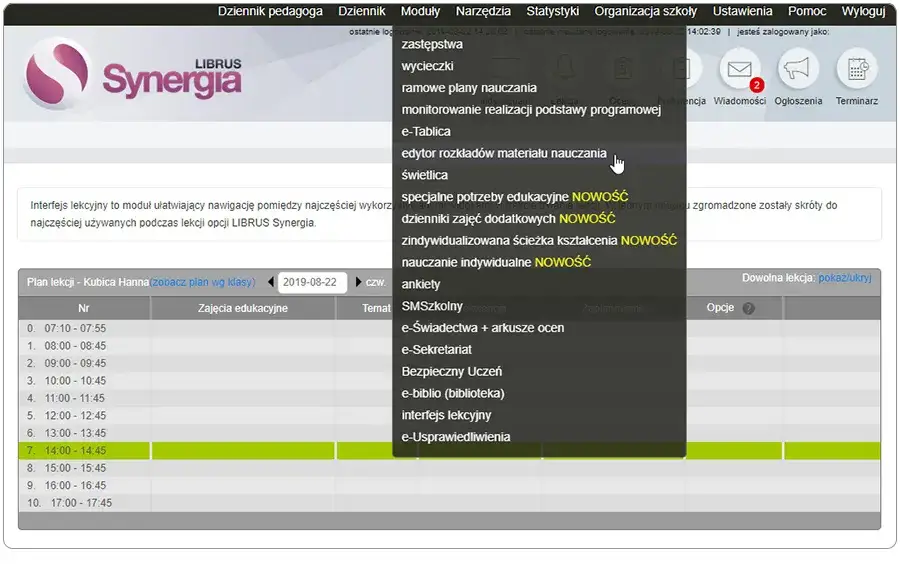Image resolution: width=900 pixels, height=564 pixels.
Task: Select e-Świadectwa + arkusze ocen entry
Action: click(x=482, y=328)
